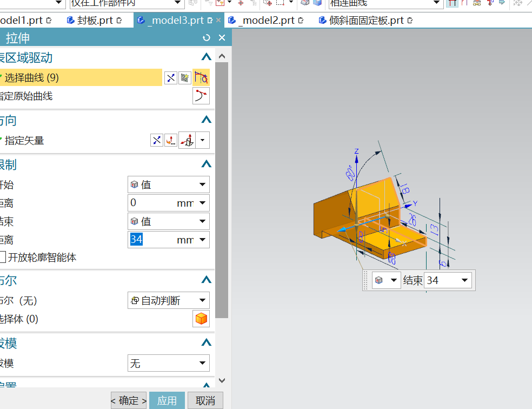Open the 拔模 dropdown showing 无
Image resolution: width=532 pixels, height=409 pixels.
tap(168, 363)
